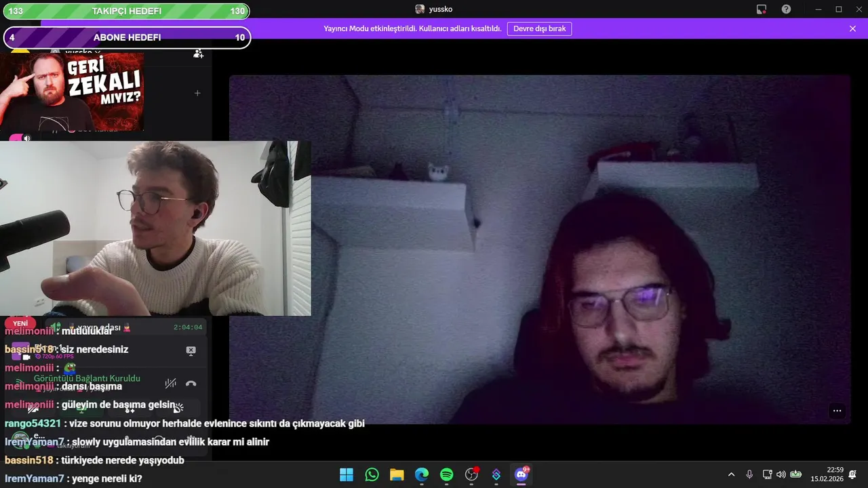This screenshot has height=488, width=868.
Task: Click the microphone tray icon
Action: click(x=749, y=474)
